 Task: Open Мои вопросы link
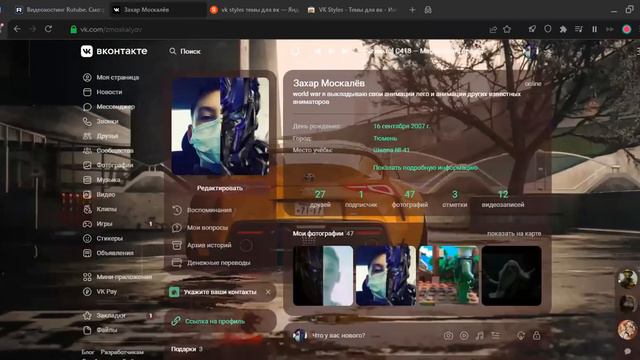coord(200,228)
